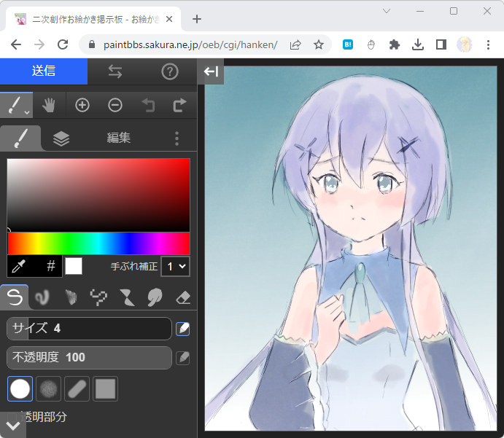Viewport: 504px width, 438px height.
Task: Click the white current color swatch
Action: pos(74,266)
